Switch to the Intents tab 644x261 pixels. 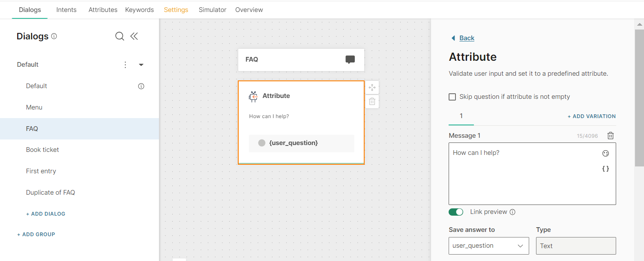[66, 9]
